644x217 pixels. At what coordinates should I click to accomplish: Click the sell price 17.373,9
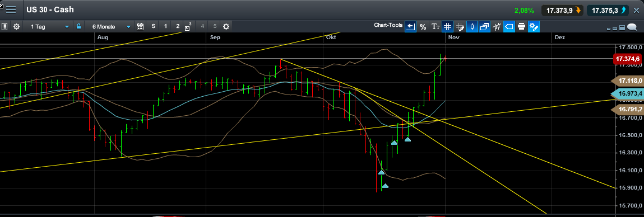click(562, 10)
